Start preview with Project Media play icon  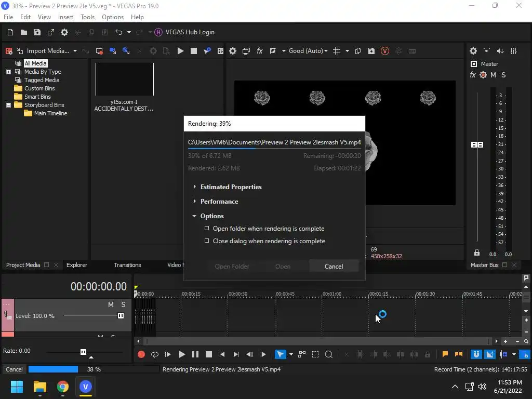click(x=180, y=51)
